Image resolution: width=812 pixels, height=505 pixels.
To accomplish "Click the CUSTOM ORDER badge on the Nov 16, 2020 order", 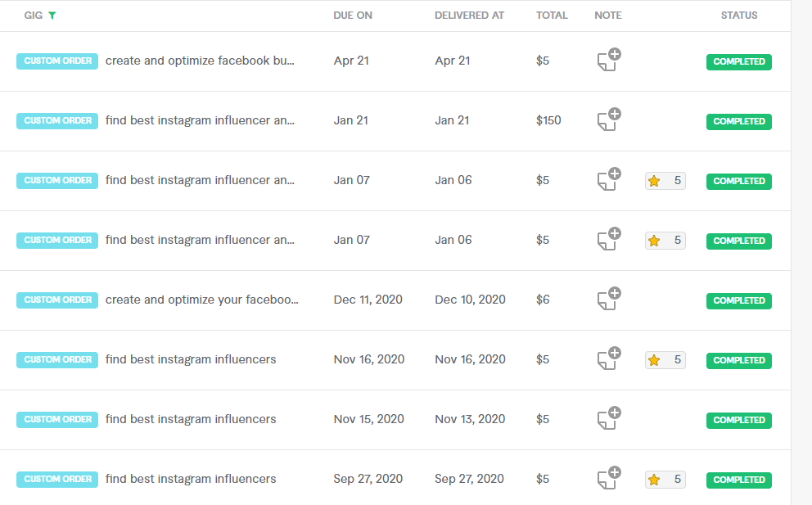I will pyautogui.click(x=57, y=360).
